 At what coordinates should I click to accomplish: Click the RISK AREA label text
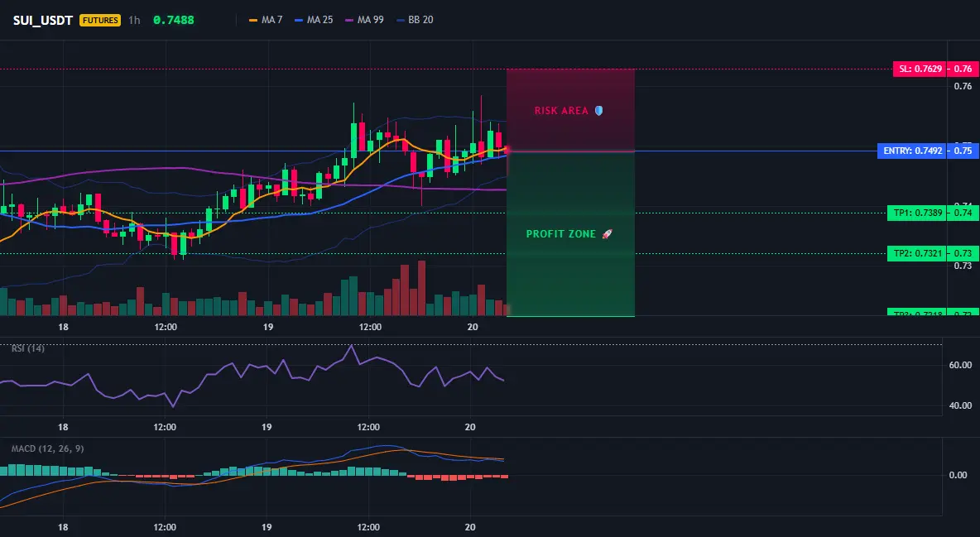(561, 111)
